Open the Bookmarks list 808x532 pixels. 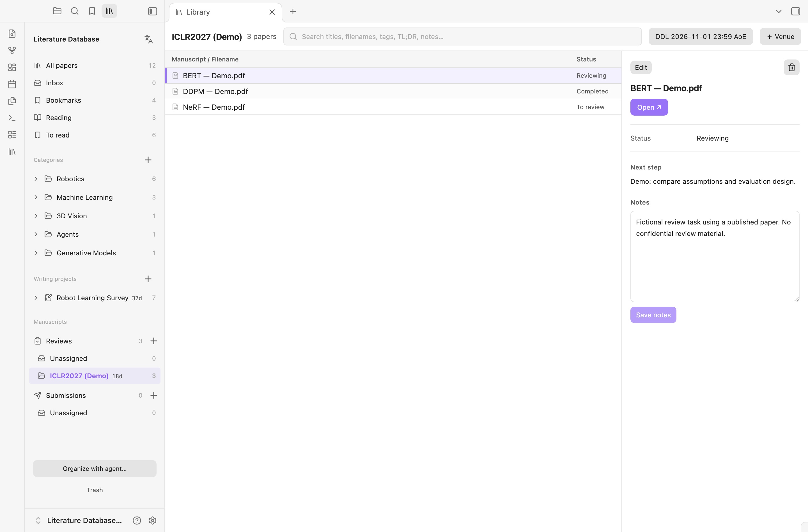pyautogui.click(x=95, y=100)
